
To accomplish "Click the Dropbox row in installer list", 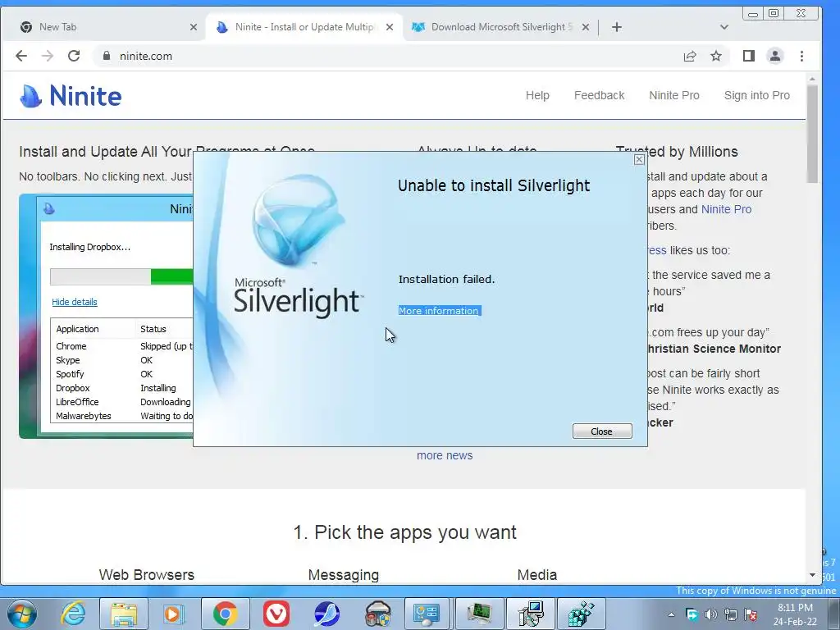I will [123, 388].
